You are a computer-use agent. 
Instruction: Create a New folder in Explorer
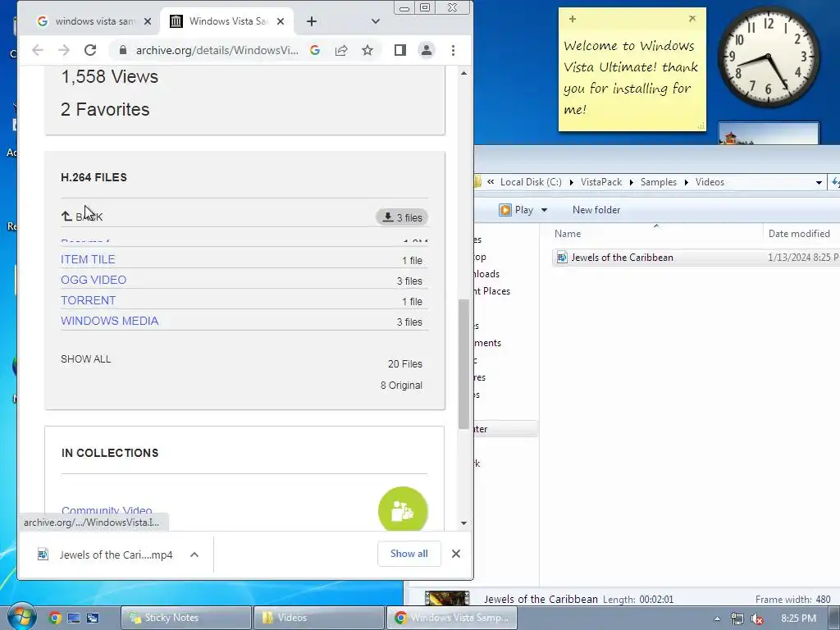(596, 210)
